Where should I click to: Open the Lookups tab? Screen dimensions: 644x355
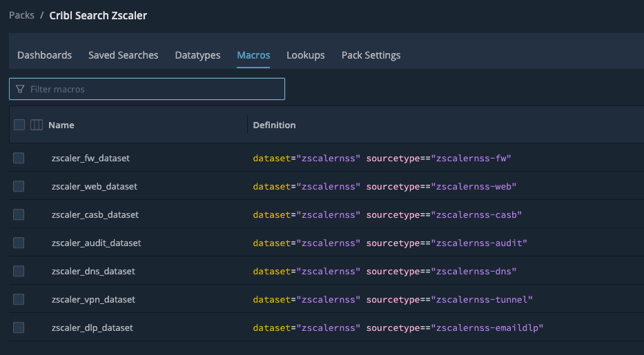(306, 55)
